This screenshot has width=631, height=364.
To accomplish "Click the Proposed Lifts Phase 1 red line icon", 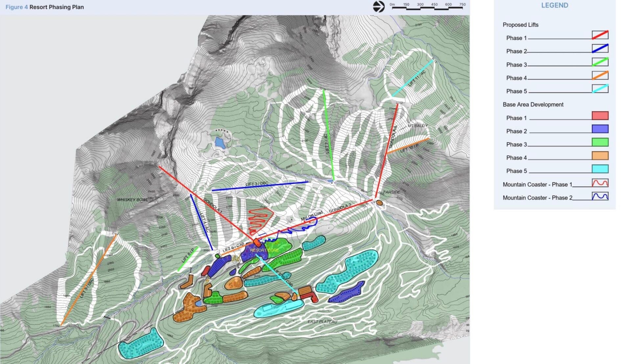I will (x=600, y=35).
